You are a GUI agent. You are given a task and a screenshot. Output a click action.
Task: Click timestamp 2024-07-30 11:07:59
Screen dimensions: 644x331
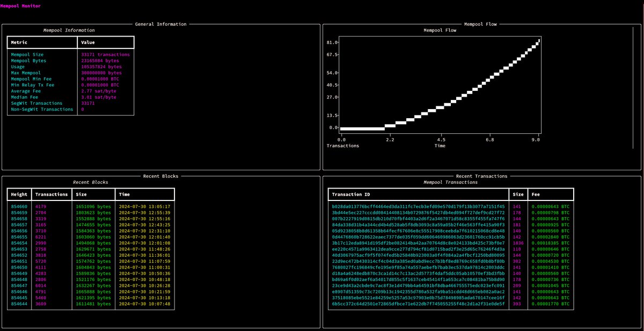pyautogui.click(x=144, y=261)
